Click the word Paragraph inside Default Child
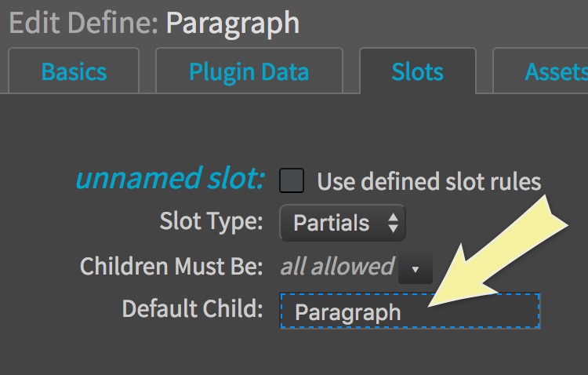This screenshot has height=375, width=588. 347,312
